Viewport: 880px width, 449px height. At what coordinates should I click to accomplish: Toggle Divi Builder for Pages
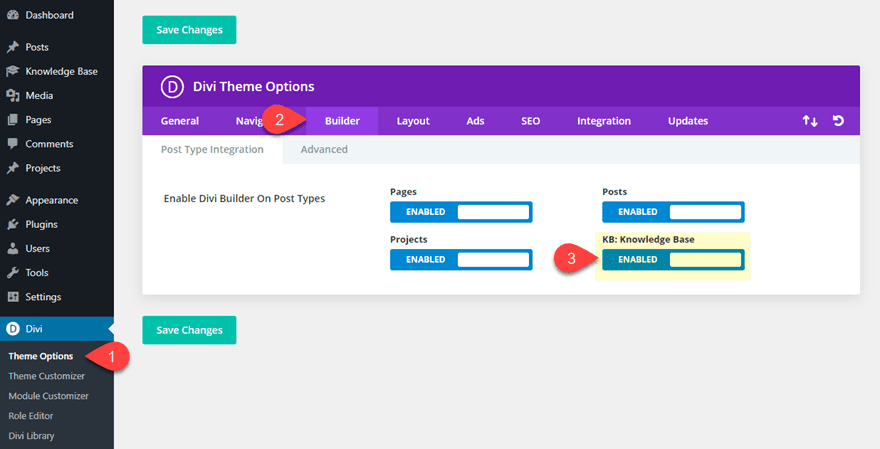click(461, 212)
